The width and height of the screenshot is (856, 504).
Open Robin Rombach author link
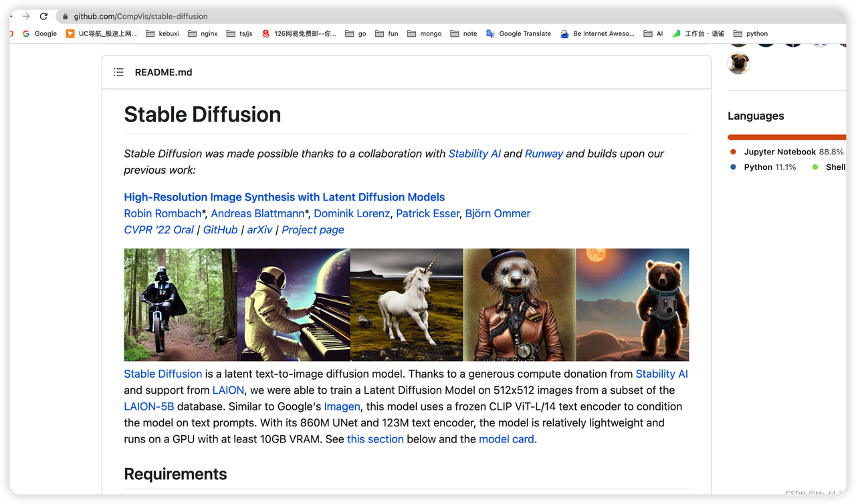pyautogui.click(x=163, y=213)
